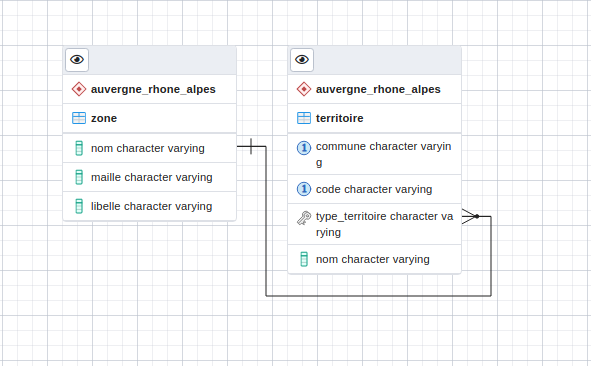Click foreign key icon beside type_territoire
The height and width of the screenshot is (366, 591).
click(x=304, y=218)
